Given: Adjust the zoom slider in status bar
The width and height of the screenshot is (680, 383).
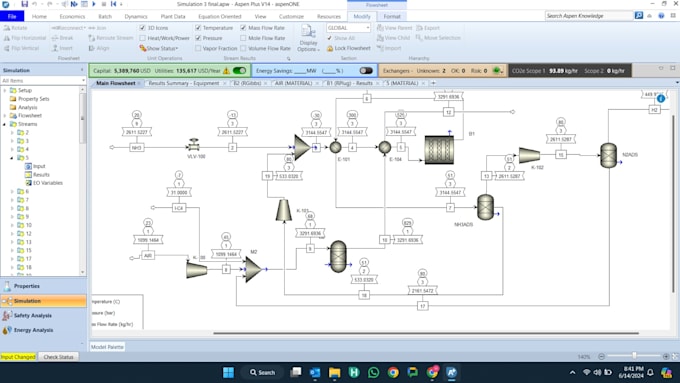Looking at the screenshot, I should tap(634, 356).
